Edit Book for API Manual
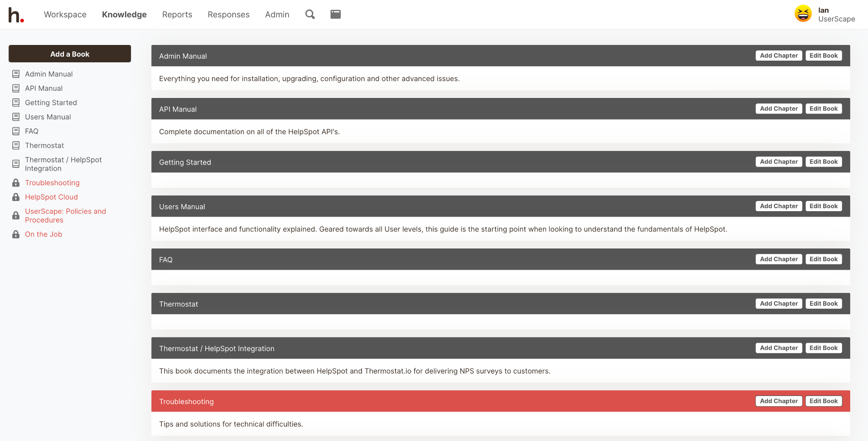Screen dimensions: 868x441 pyautogui.click(x=823, y=109)
